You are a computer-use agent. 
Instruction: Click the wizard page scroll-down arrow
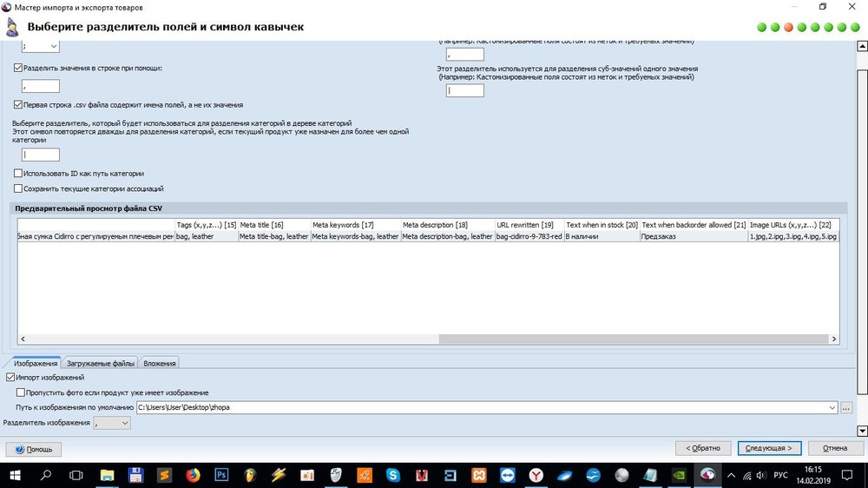pos(862,431)
